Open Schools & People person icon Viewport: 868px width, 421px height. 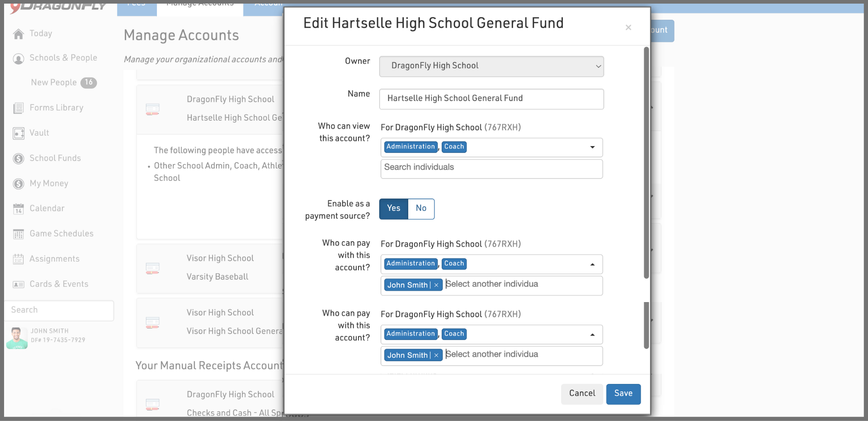tap(19, 59)
